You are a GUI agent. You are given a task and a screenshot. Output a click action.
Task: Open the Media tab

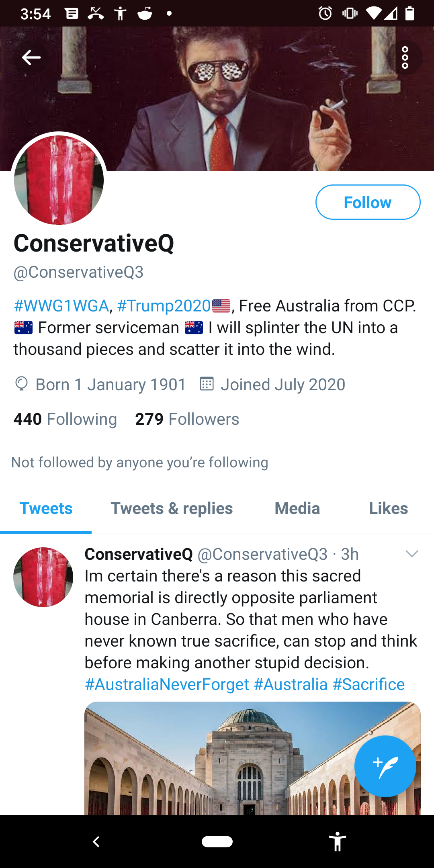click(x=297, y=508)
